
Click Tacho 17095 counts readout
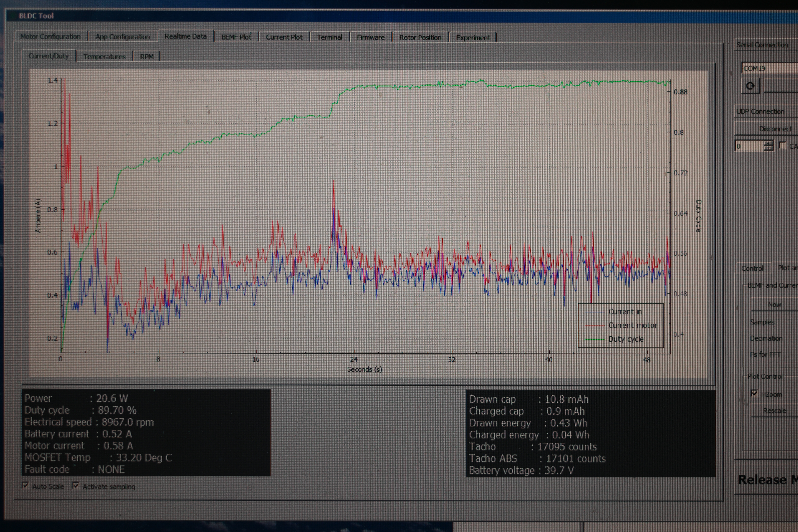point(533,447)
